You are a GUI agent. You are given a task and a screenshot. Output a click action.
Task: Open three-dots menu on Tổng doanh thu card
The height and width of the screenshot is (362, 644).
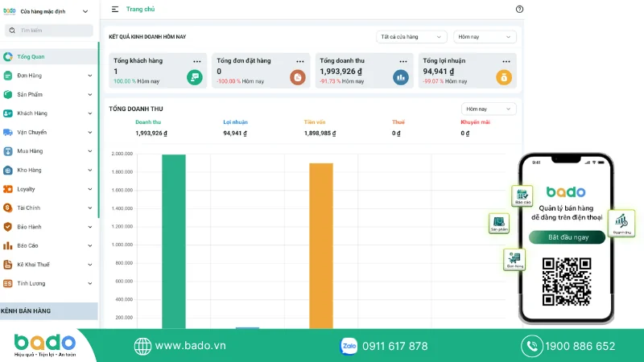[x=403, y=62]
